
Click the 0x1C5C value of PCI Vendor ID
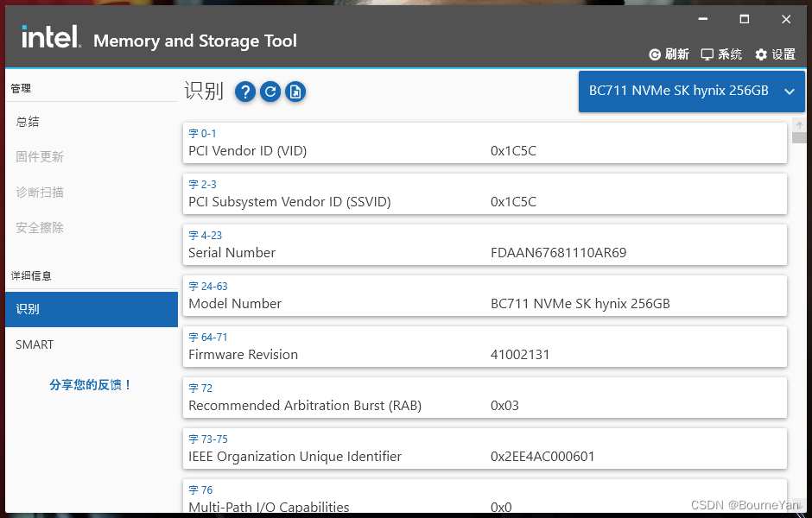pyautogui.click(x=513, y=150)
